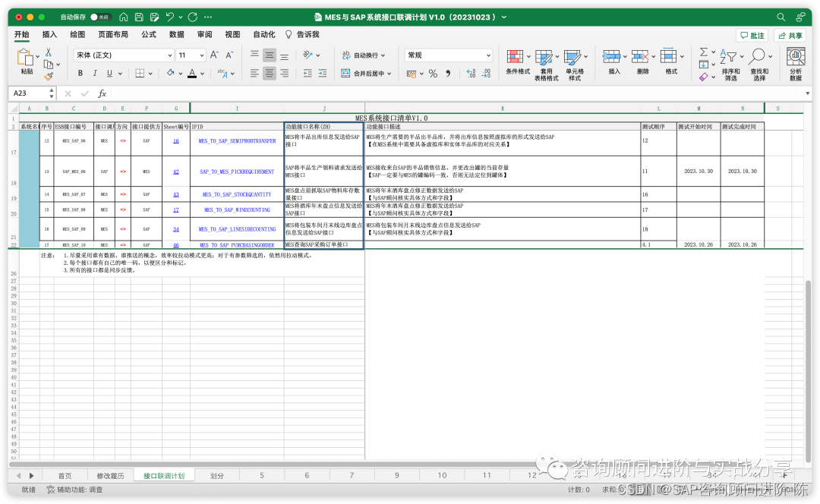Image resolution: width=820 pixels, height=504 pixels.
Task: Select align text left
Action: click(x=254, y=73)
